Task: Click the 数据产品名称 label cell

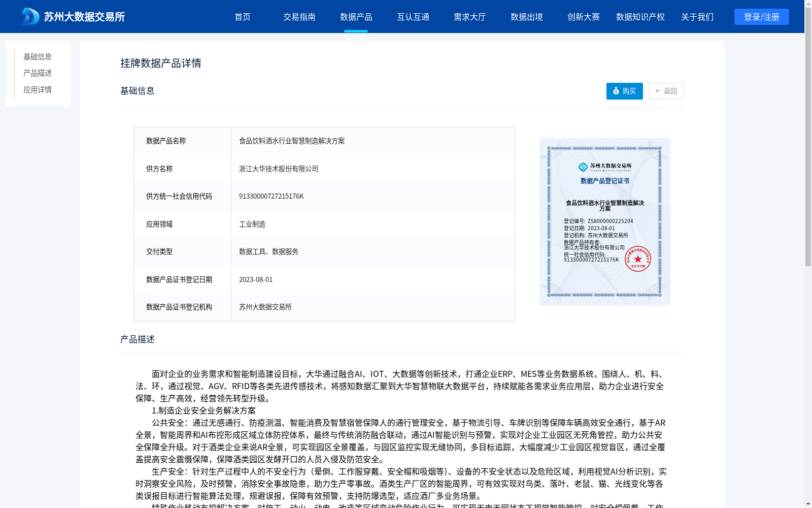Action: tap(183, 141)
